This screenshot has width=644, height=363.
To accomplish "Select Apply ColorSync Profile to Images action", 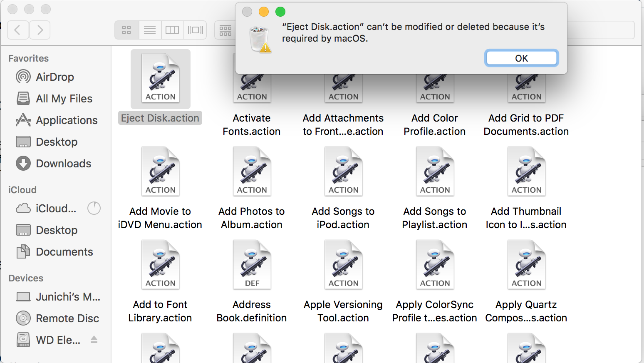I will pyautogui.click(x=435, y=264).
